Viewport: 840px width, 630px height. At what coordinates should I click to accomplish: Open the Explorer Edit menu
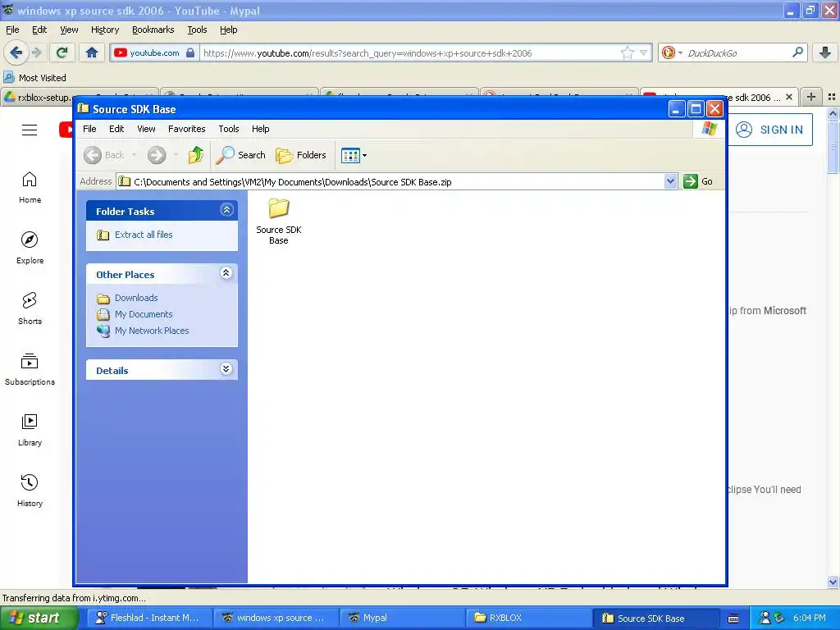point(116,129)
